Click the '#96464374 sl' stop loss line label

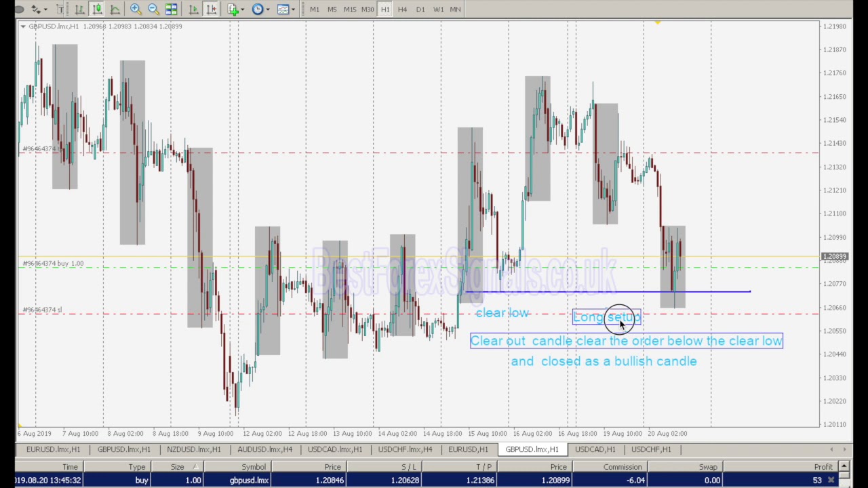[42, 310]
